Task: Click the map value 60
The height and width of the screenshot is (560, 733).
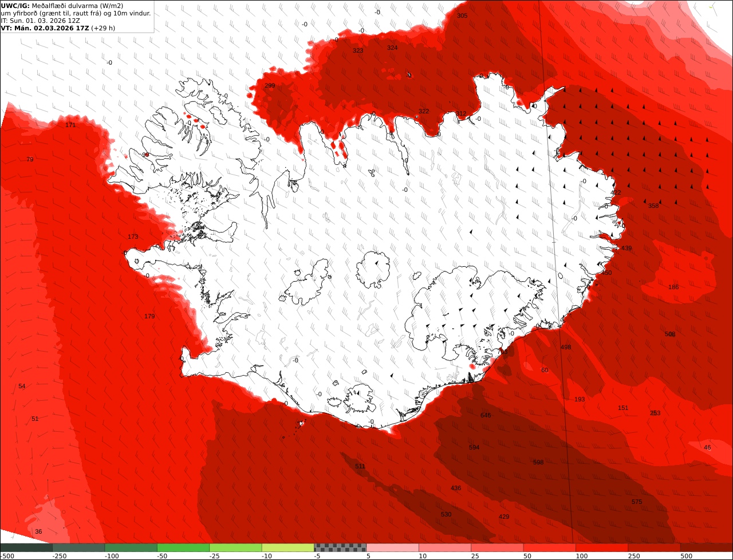Action: pyautogui.click(x=545, y=370)
